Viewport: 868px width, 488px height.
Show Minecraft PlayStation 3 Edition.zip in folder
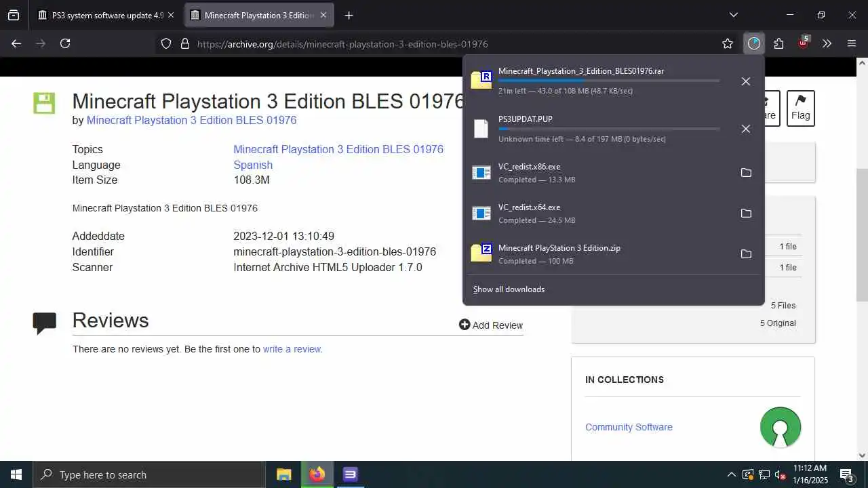746,254
